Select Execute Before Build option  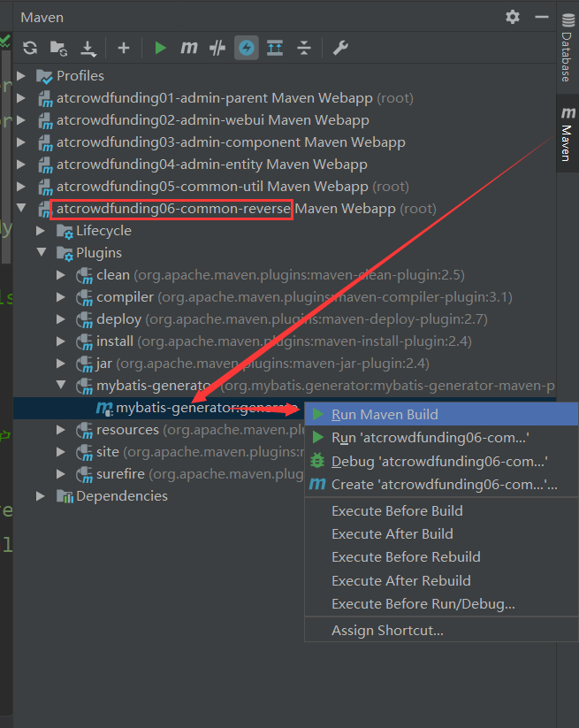[441, 510]
